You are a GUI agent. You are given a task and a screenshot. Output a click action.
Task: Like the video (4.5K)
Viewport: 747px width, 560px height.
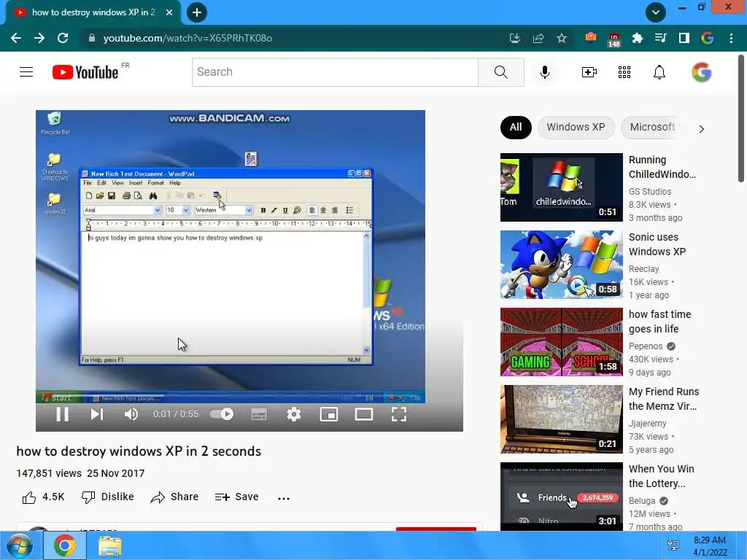pyautogui.click(x=43, y=497)
